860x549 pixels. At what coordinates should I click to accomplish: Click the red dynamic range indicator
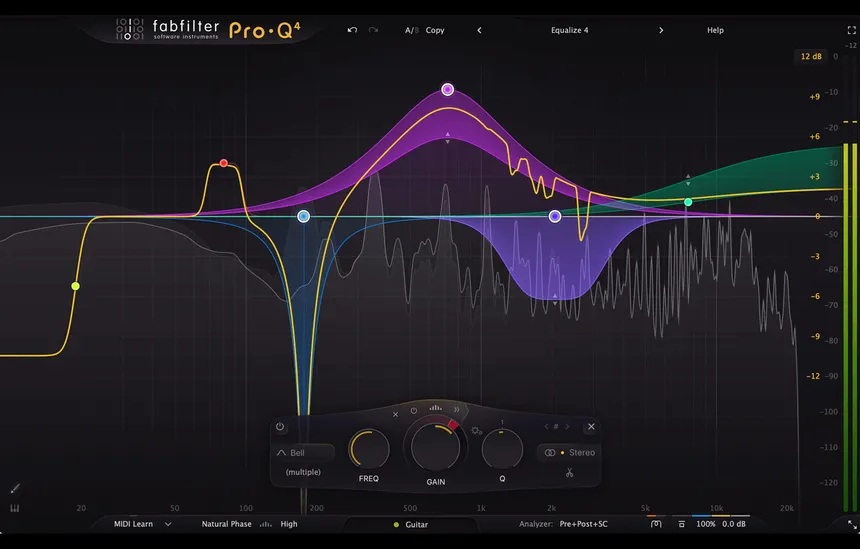[453, 425]
